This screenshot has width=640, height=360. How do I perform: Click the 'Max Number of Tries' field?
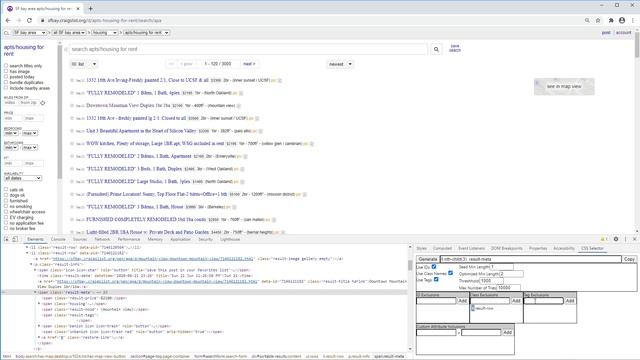[509, 288]
